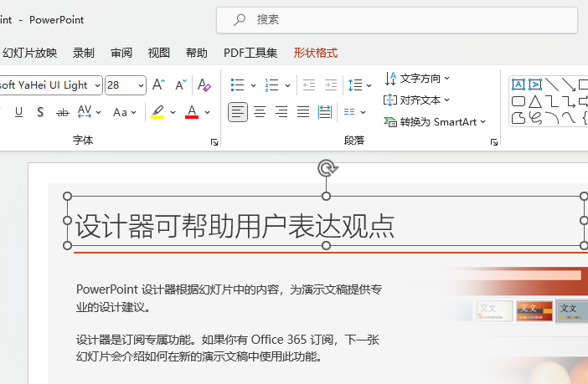Select the 形状格式 tab

316,53
